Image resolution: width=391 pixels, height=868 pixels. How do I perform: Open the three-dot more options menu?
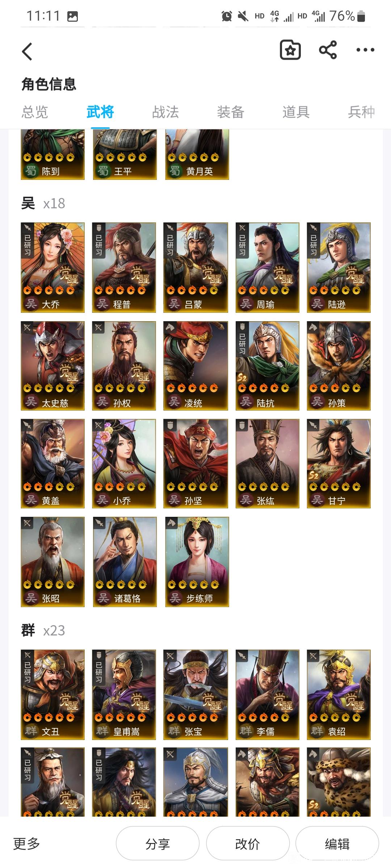[365, 50]
